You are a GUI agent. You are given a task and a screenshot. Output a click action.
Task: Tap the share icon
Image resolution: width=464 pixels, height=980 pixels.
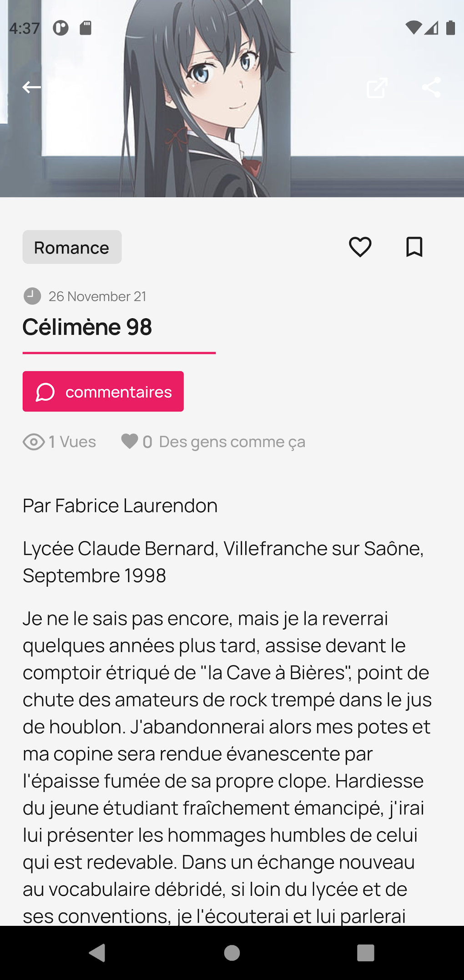(431, 87)
